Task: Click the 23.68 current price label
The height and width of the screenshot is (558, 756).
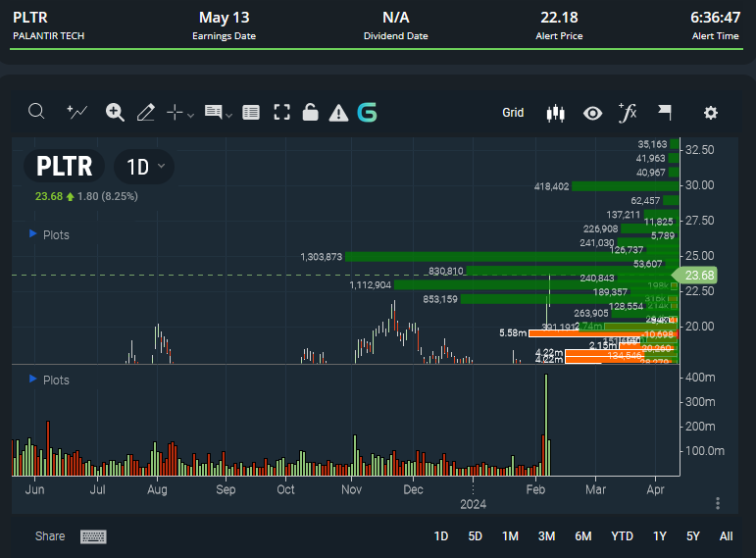Action: [695, 275]
